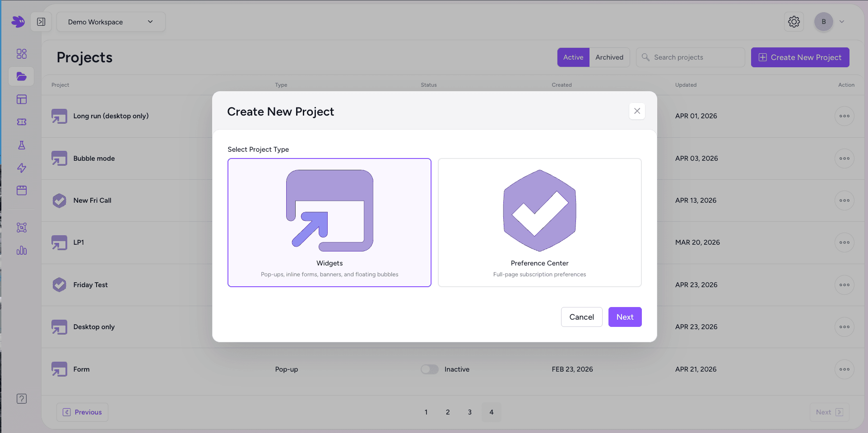This screenshot has height=433, width=868.
Task: Click the MAR 20, 2026 updated date
Action: (697, 242)
